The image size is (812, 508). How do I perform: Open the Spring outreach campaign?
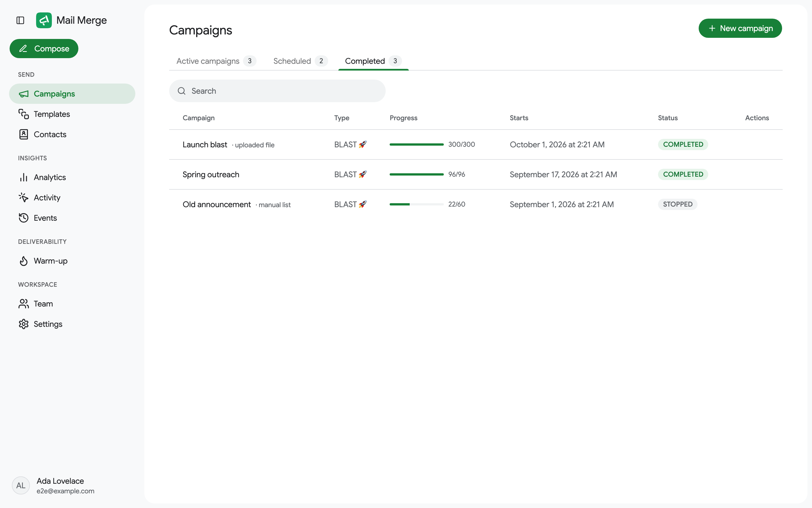pyautogui.click(x=211, y=175)
